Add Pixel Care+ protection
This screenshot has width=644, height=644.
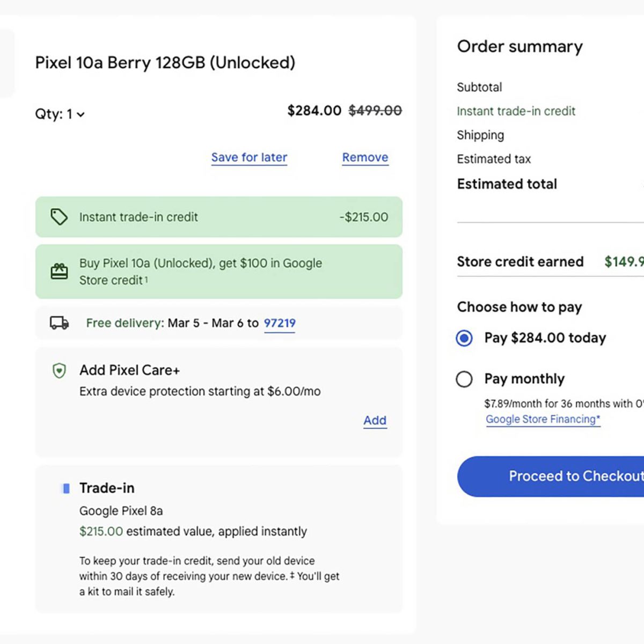(375, 420)
